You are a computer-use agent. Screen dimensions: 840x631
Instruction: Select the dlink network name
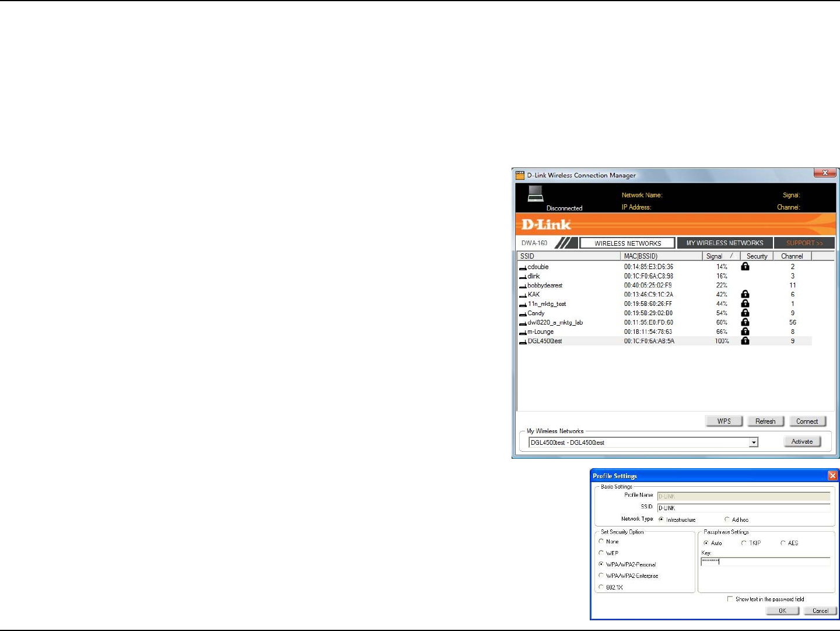[534, 276]
